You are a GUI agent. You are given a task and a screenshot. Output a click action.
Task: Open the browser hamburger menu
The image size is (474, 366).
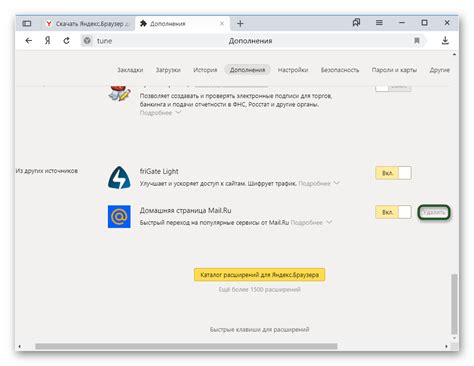[379, 23]
